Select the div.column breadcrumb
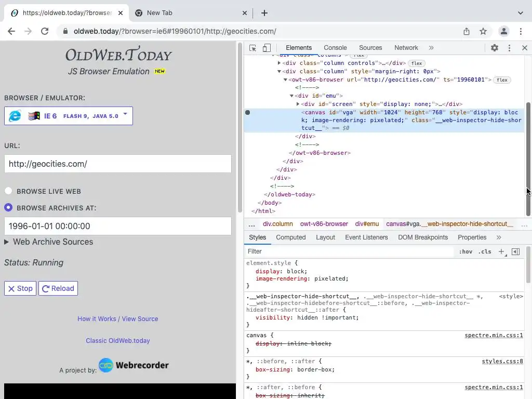532x399 pixels. [x=277, y=224]
